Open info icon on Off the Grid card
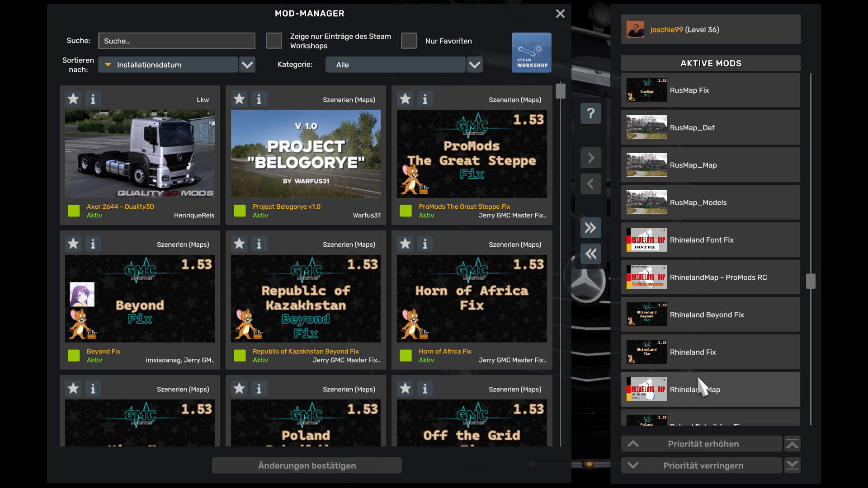The width and height of the screenshot is (868, 488). [x=425, y=389]
